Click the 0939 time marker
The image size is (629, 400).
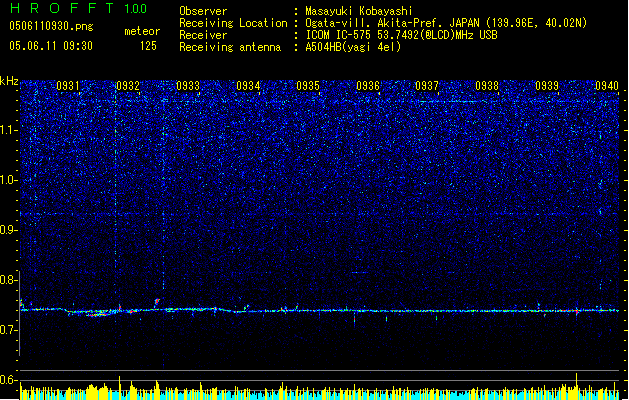(x=547, y=86)
